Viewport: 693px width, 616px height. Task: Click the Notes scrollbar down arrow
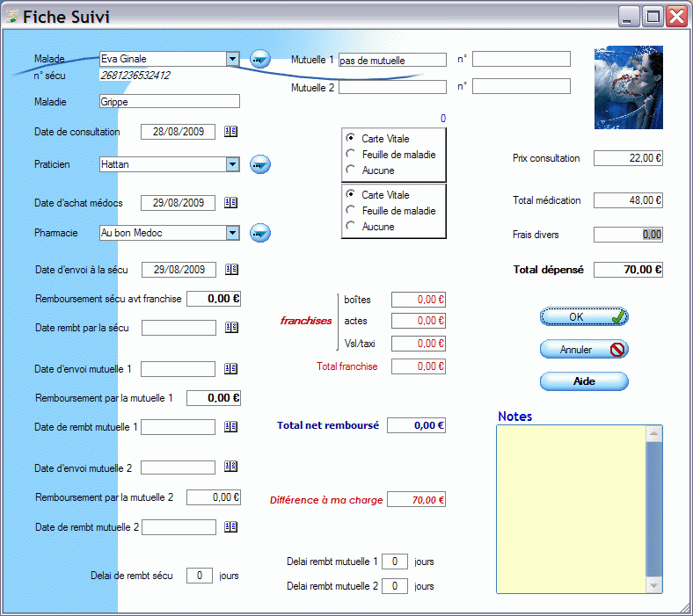coord(653,585)
